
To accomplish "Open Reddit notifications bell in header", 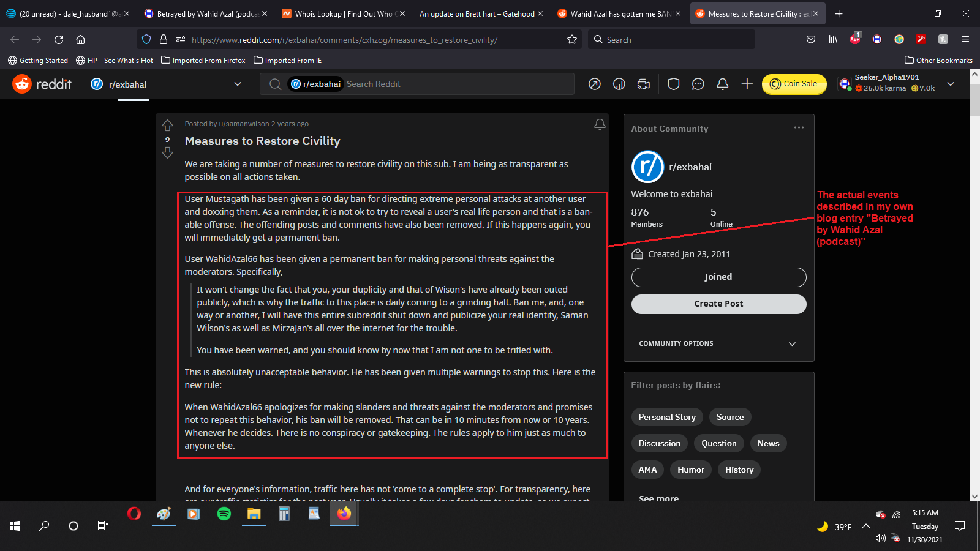I will coord(722,84).
